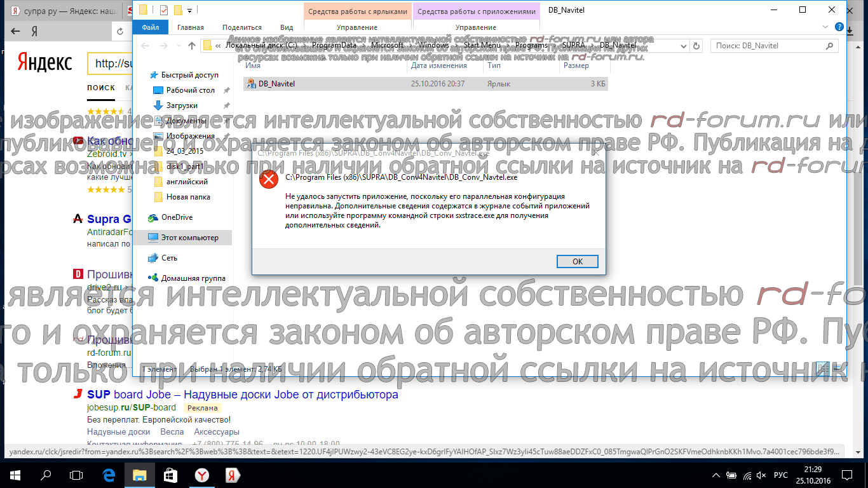This screenshot has width=868, height=488.
Task: Click back arrow in Yandex Browser
Action: click(15, 31)
